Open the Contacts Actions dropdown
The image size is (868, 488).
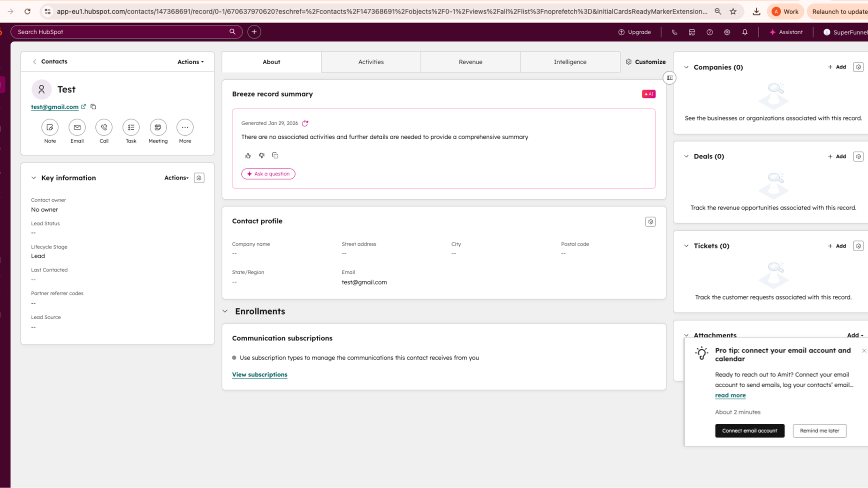click(190, 62)
